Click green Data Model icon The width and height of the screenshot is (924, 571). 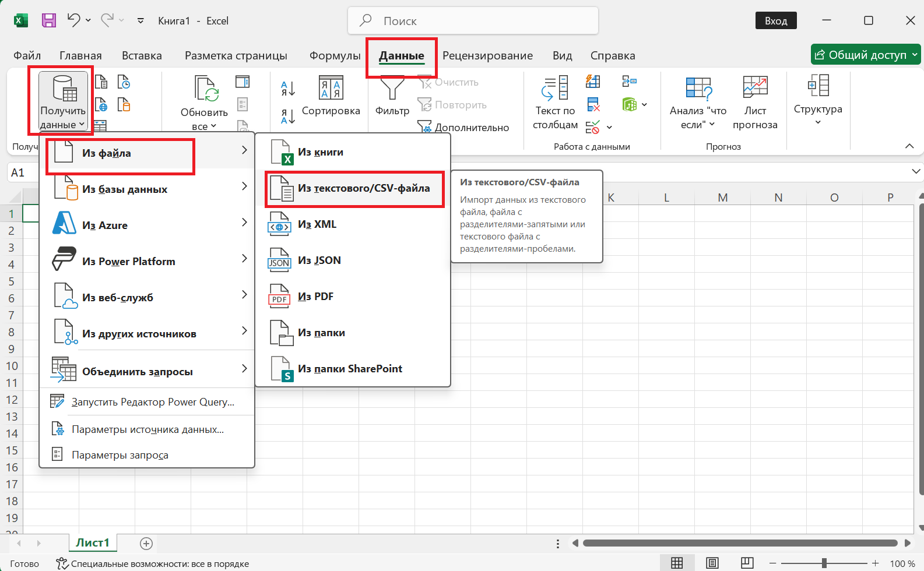630,104
